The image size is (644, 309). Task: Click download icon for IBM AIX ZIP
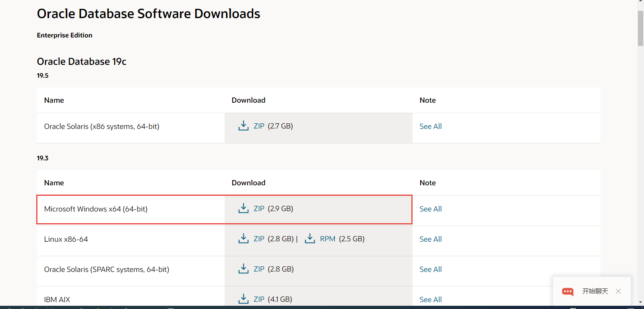coord(244,299)
